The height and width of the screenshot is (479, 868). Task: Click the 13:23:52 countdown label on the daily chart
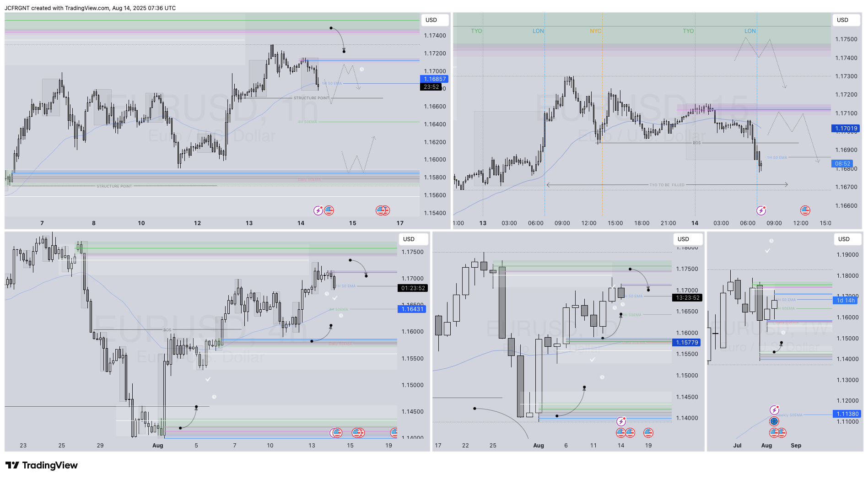[x=687, y=298]
